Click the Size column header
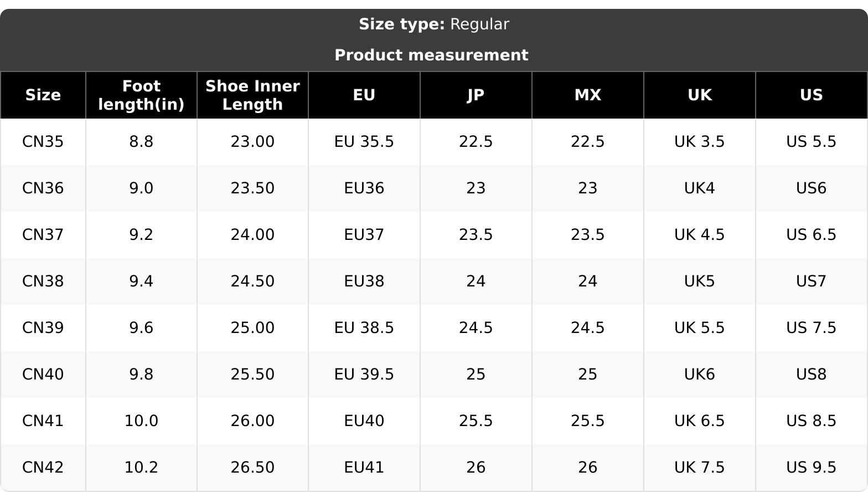The image size is (868, 492). pos(43,95)
